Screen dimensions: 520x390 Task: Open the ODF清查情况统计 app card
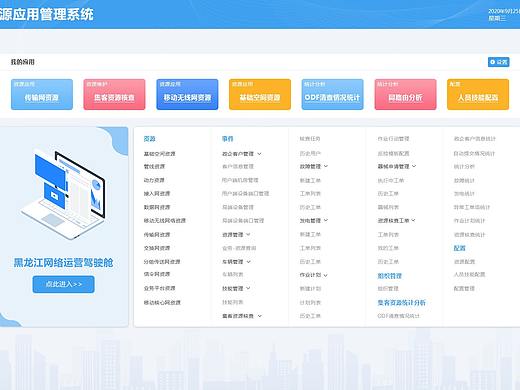332,94
